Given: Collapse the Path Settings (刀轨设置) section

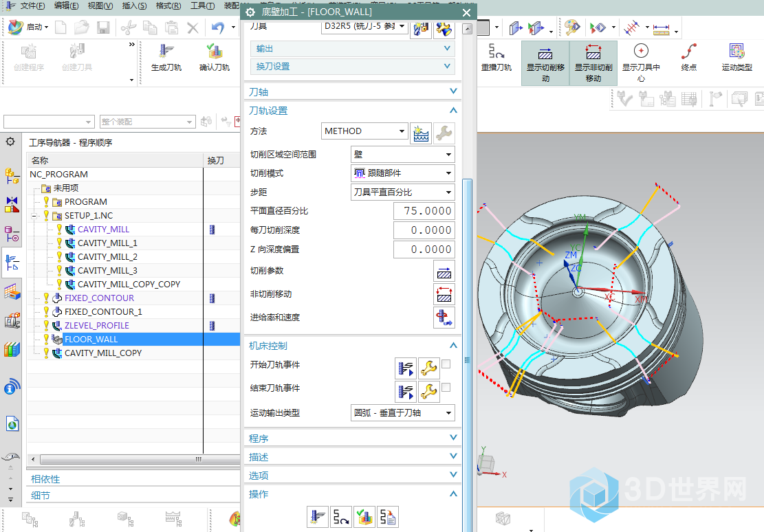Looking at the screenshot, I should point(353,111).
